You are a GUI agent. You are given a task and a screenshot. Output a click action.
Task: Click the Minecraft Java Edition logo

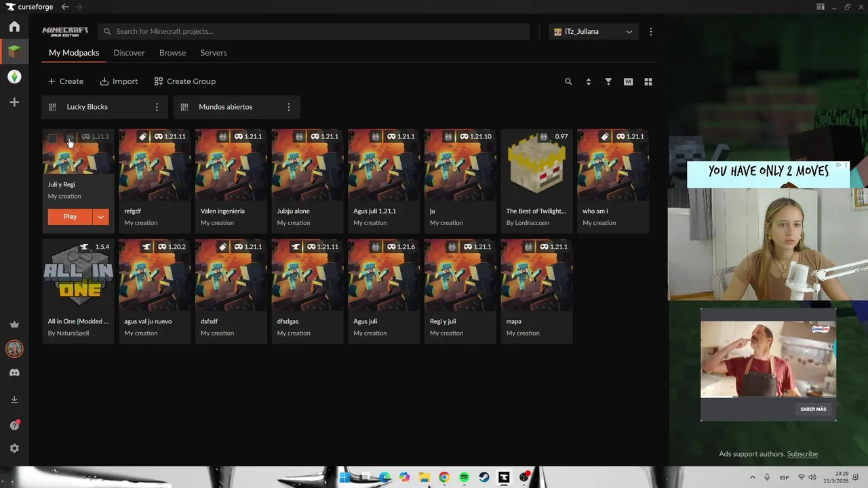[65, 31]
